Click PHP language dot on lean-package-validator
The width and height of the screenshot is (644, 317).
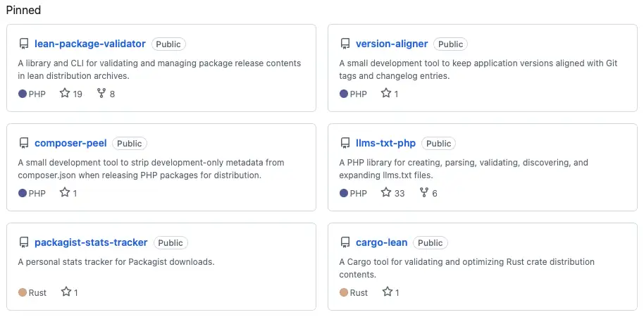pos(23,94)
